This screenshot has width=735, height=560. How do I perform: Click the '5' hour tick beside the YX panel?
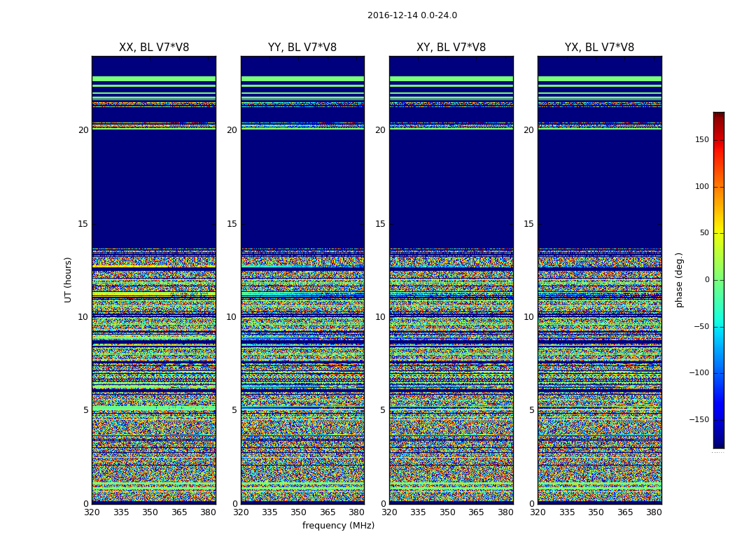(531, 410)
